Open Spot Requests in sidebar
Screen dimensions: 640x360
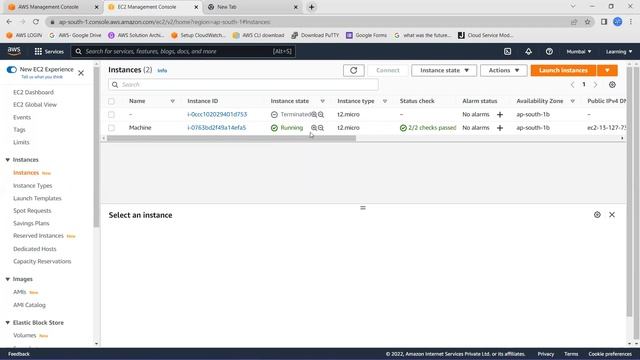pos(32,211)
